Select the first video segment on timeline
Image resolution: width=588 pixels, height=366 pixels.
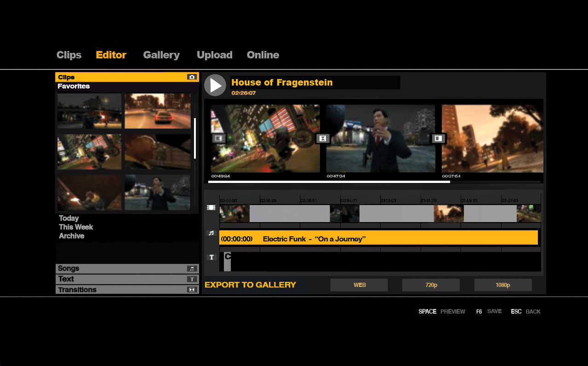234,214
